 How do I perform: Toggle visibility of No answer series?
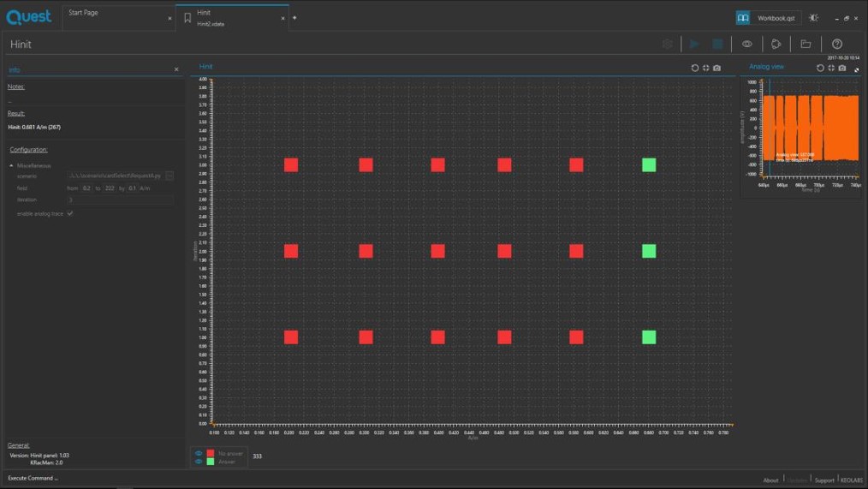click(199, 453)
